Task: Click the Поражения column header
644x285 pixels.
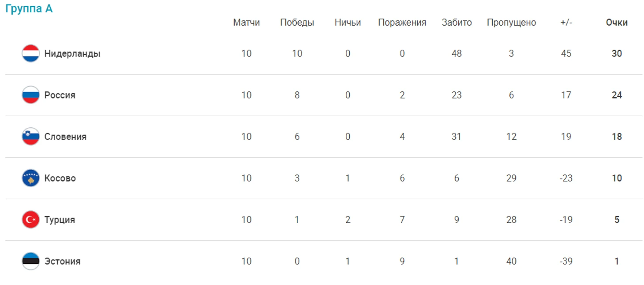Action: [x=402, y=23]
